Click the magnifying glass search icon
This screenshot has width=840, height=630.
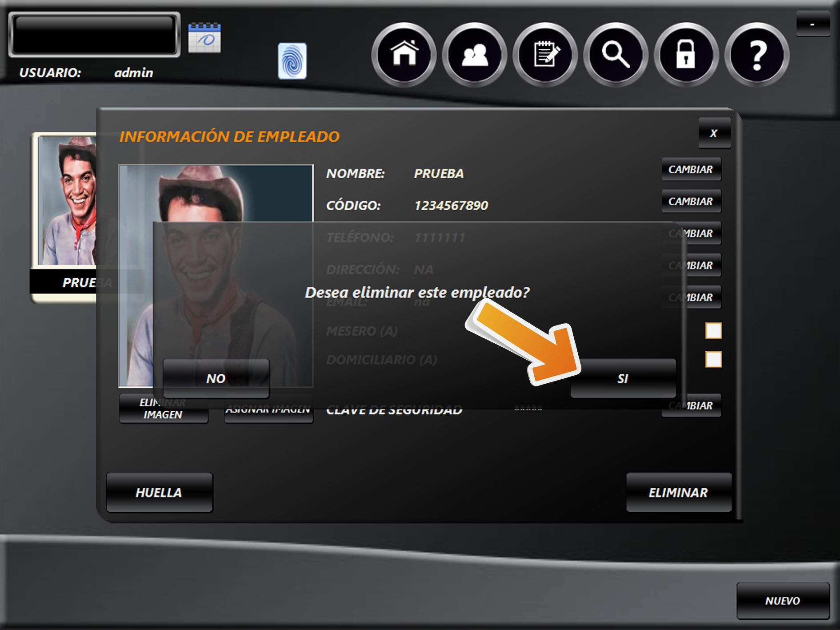[x=616, y=54]
